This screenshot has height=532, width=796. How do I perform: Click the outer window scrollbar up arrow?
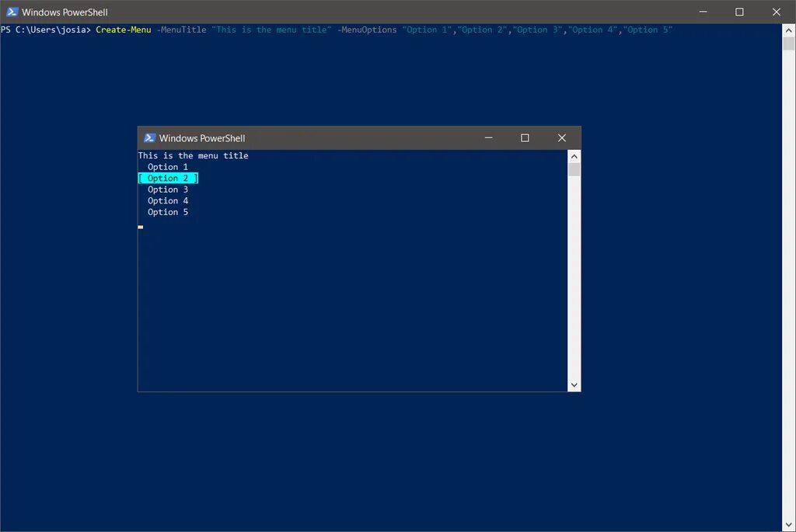point(789,30)
